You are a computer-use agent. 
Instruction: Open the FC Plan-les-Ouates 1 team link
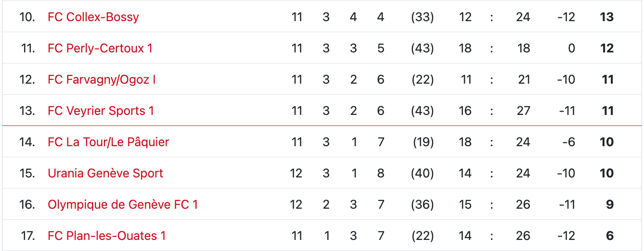click(x=107, y=236)
